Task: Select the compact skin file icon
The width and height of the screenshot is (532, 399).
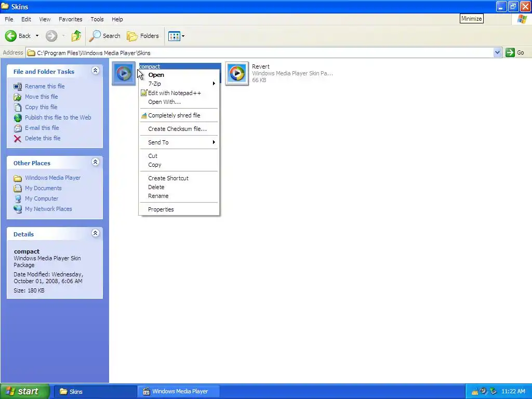Action: pyautogui.click(x=124, y=73)
